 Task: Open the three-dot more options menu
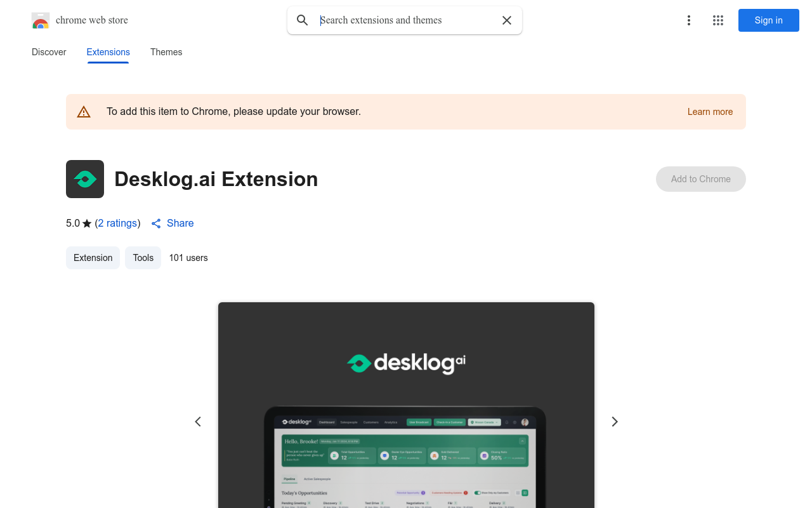click(689, 20)
